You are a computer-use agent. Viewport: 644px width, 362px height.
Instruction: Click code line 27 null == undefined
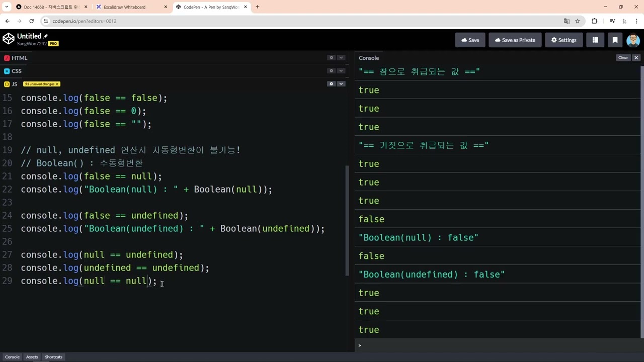click(102, 255)
